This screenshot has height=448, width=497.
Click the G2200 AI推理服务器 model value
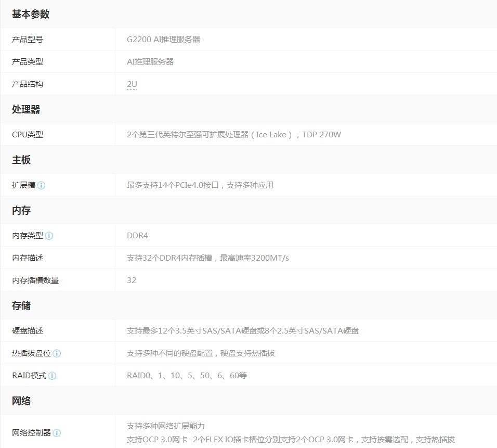pos(163,39)
